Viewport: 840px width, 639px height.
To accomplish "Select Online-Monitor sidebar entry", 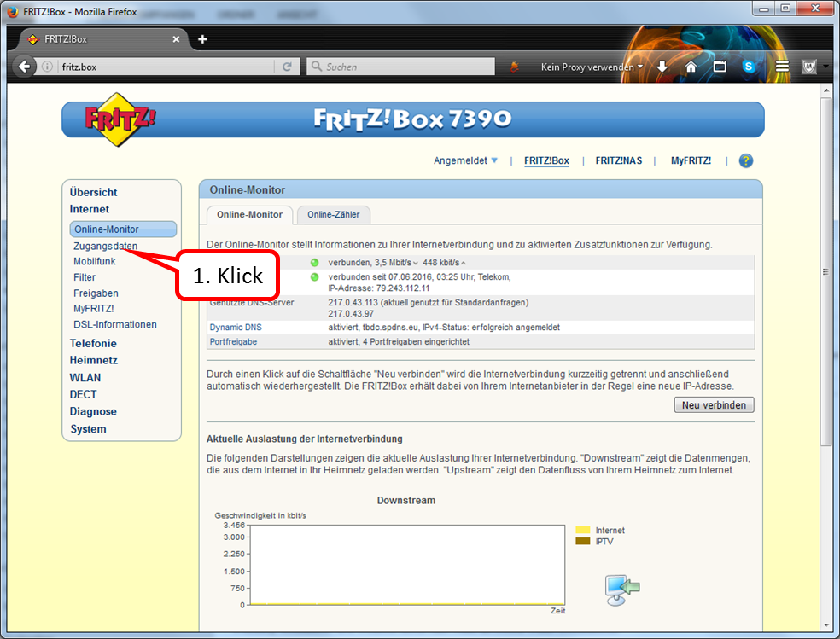I will pos(123,229).
